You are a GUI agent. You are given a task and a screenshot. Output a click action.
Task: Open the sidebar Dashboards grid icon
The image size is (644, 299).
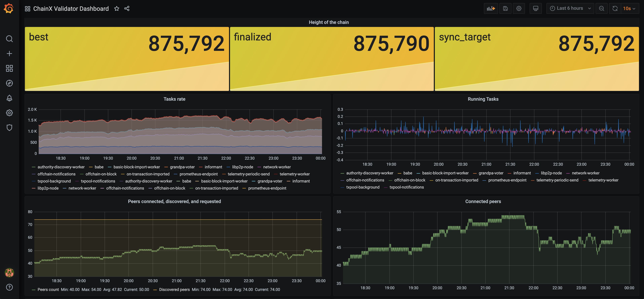pyautogui.click(x=9, y=68)
